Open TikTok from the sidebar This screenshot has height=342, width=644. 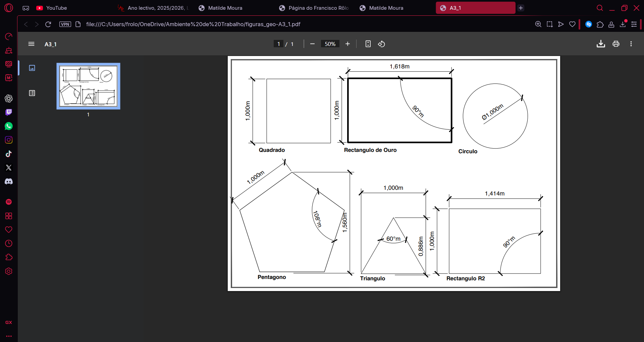tap(9, 154)
